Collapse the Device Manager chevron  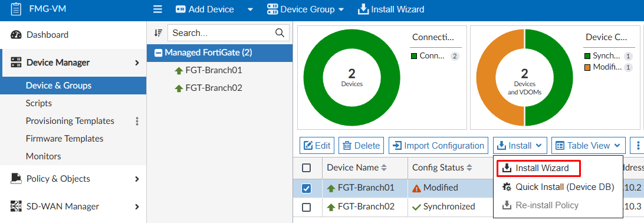(x=137, y=63)
